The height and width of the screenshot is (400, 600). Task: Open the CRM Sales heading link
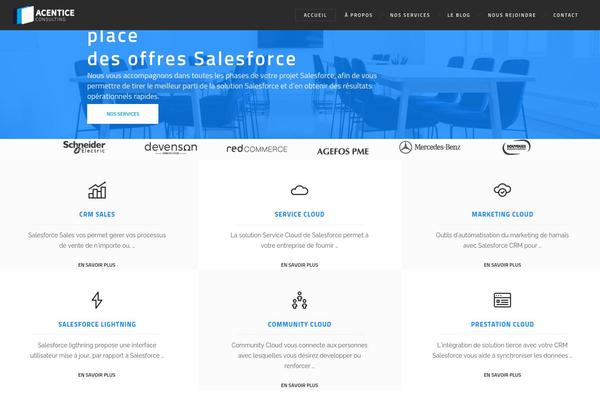tap(97, 214)
